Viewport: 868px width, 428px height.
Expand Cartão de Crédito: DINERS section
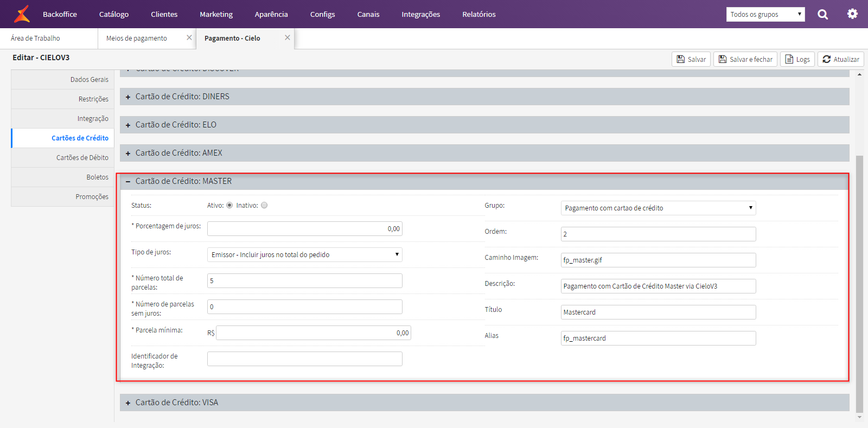coord(484,97)
